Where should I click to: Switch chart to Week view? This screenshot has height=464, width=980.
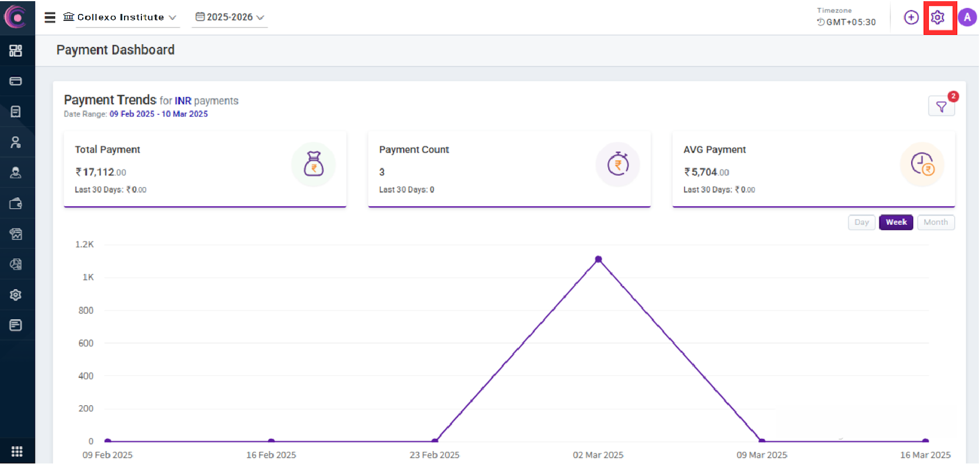(x=896, y=222)
